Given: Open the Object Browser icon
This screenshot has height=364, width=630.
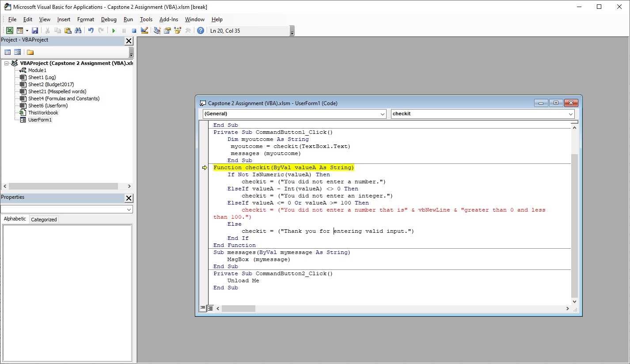Looking at the screenshot, I should click(178, 30).
